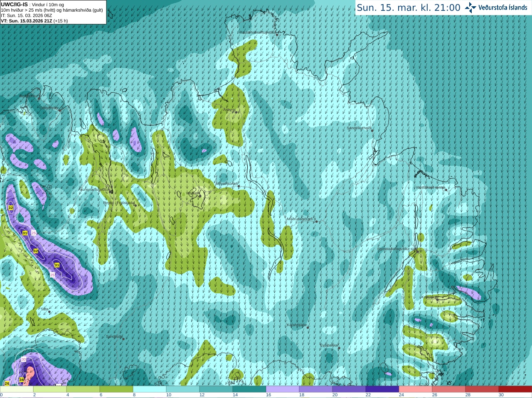Select the Sáta station label
This screenshot has width=532, height=398.
[44, 309]
